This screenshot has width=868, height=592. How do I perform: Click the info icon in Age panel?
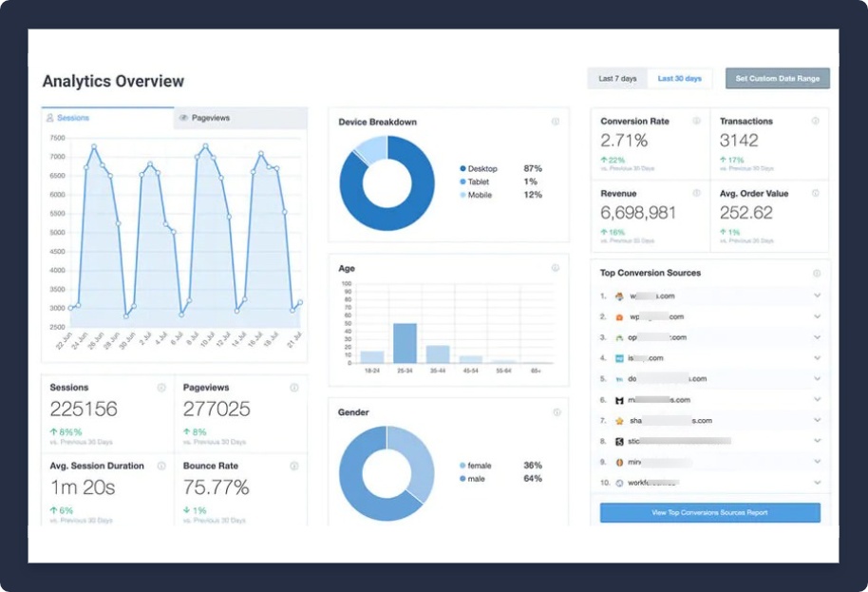[x=556, y=268]
